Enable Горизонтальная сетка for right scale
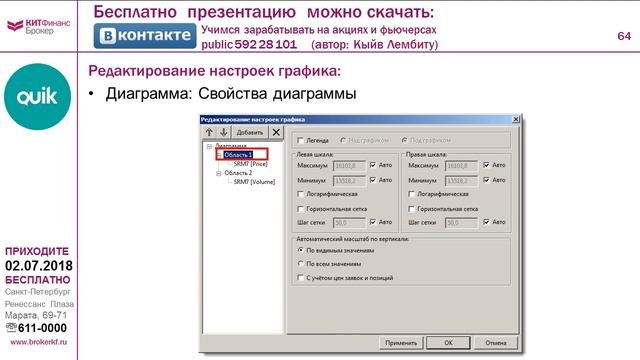 (x=411, y=209)
